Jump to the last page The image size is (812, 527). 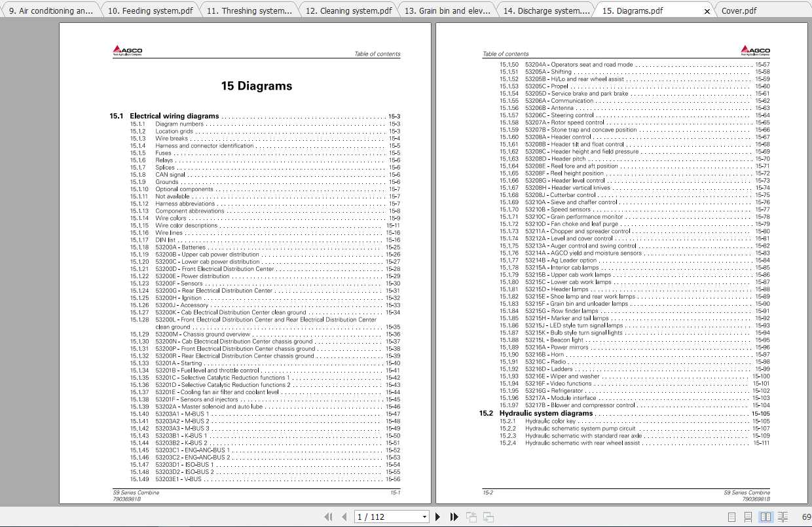coord(454,517)
